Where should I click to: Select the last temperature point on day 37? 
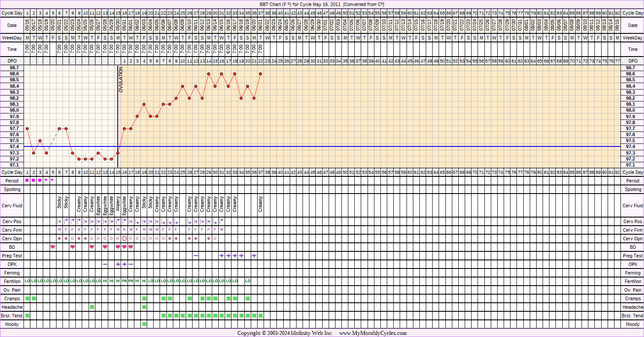(x=261, y=74)
